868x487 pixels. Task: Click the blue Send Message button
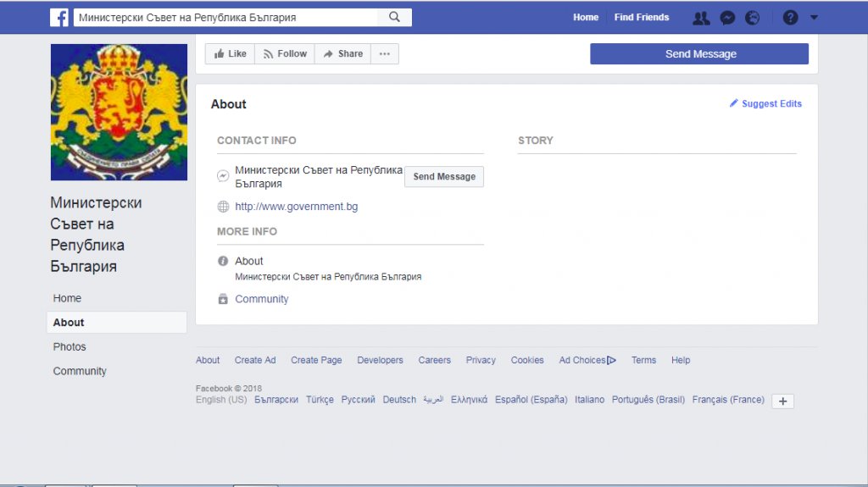coord(699,54)
